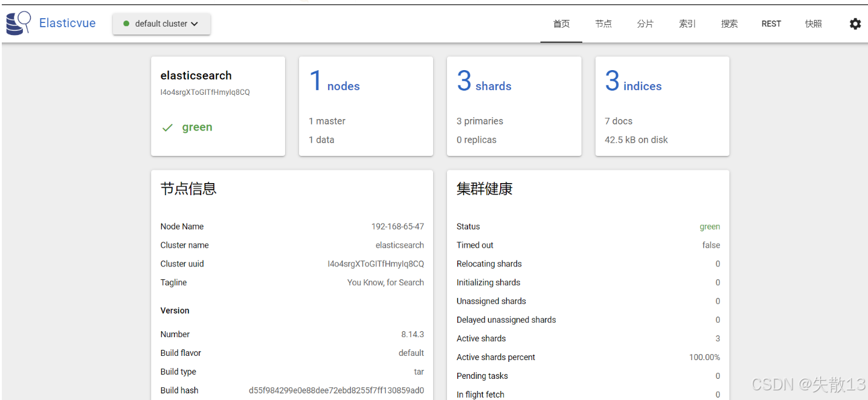The height and width of the screenshot is (400, 868).
Task: Click the Unassigned shards row label
Action: click(491, 301)
